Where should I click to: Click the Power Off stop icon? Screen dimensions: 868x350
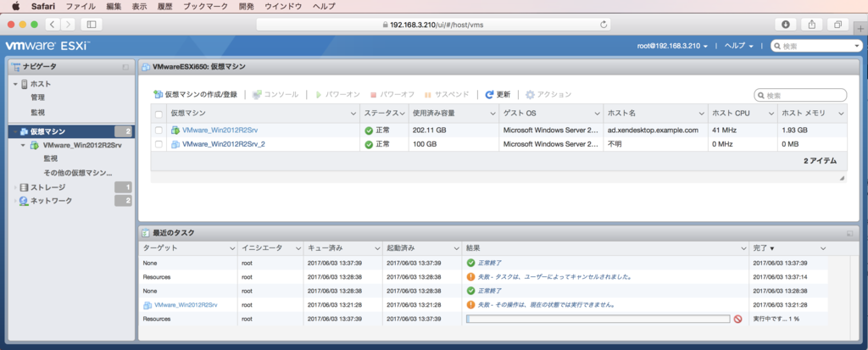373,95
